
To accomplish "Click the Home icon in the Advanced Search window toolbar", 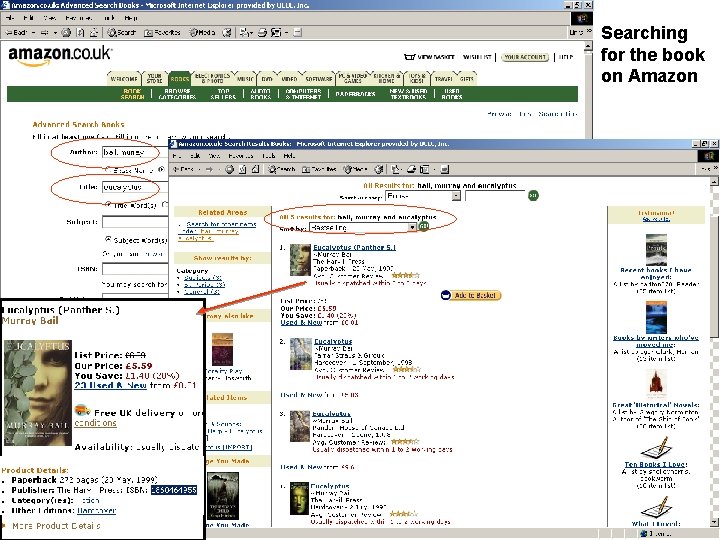I will 94,33.
